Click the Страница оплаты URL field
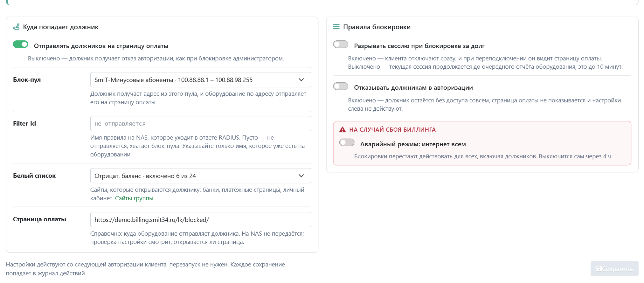644x283 pixels. click(201, 220)
